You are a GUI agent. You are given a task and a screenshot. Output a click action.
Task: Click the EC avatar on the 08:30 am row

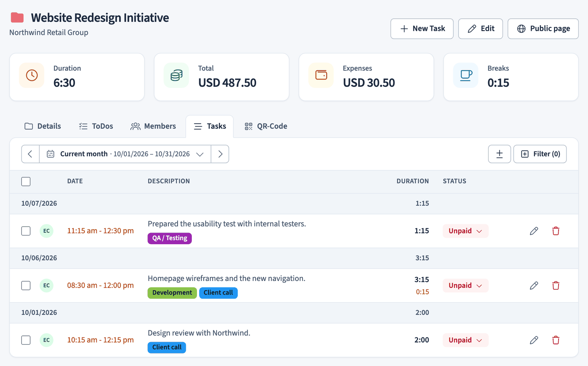(47, 285)
